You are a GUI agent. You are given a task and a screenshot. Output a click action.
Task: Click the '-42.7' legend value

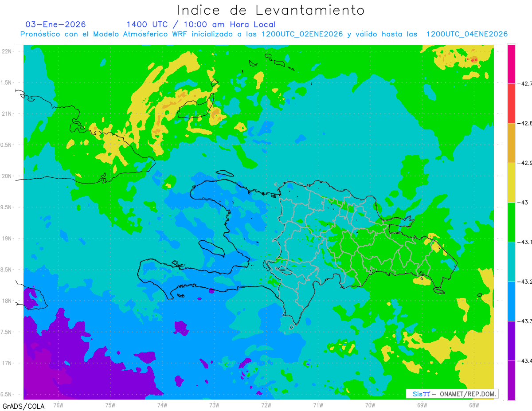pos(525,83)
